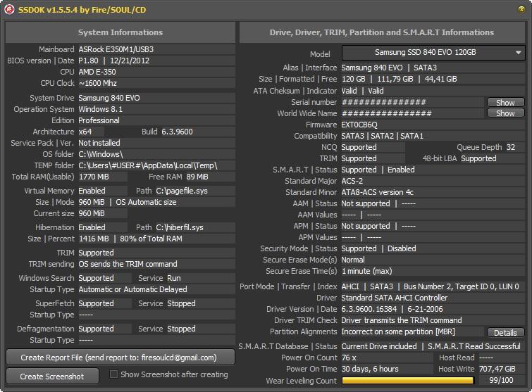Image resolution: width=532 pixels, height=392 pixels.
Task: Click Operation System value Windows 8.1
Action: coord(101,109)
